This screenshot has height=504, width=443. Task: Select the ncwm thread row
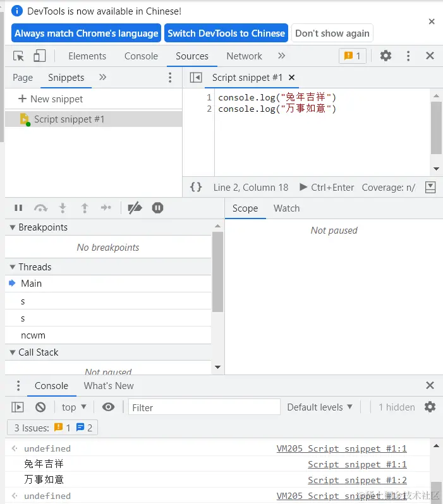(108, 335)
